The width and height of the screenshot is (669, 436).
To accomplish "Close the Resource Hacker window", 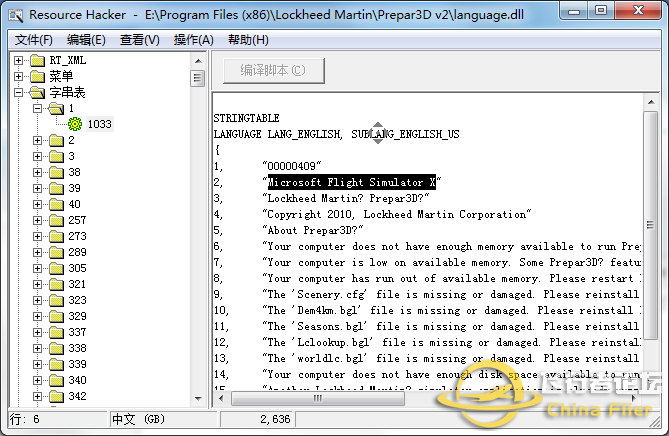I will click(x=638, y=11).
